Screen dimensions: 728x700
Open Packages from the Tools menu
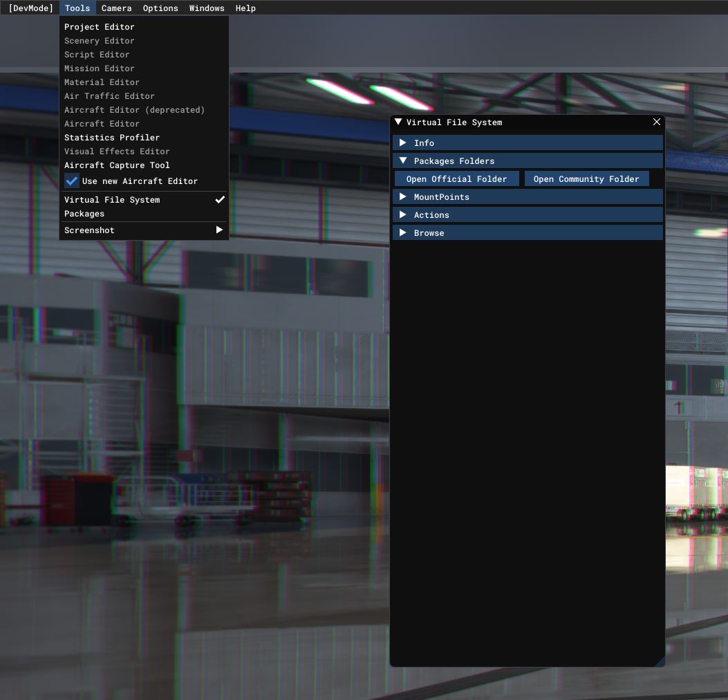coord(84,214)
